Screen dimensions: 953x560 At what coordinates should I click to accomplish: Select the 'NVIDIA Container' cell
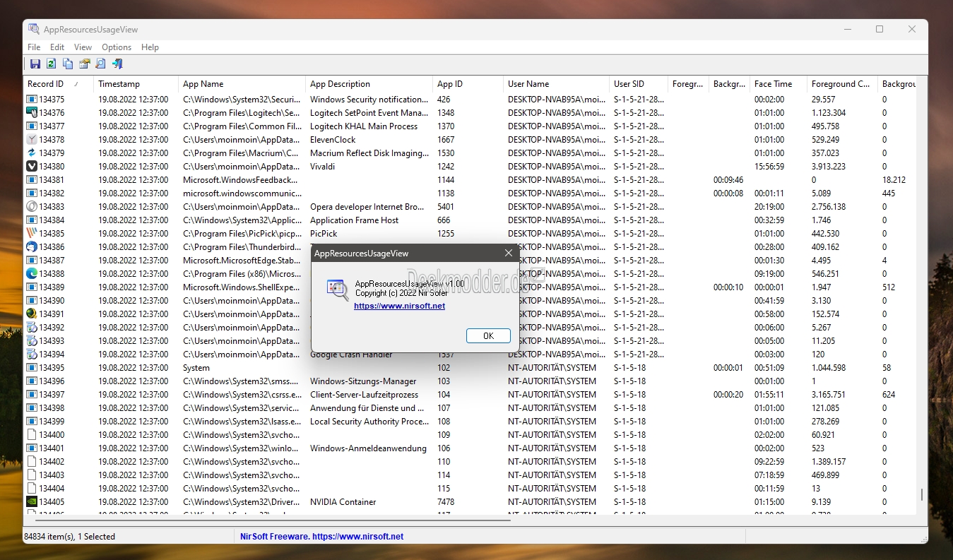coord(343,502)
